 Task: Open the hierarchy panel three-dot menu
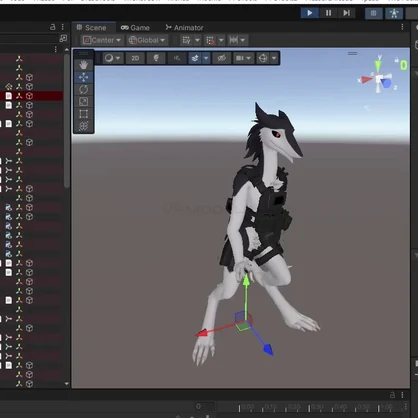pyautogui.click(x=63, y=27)
